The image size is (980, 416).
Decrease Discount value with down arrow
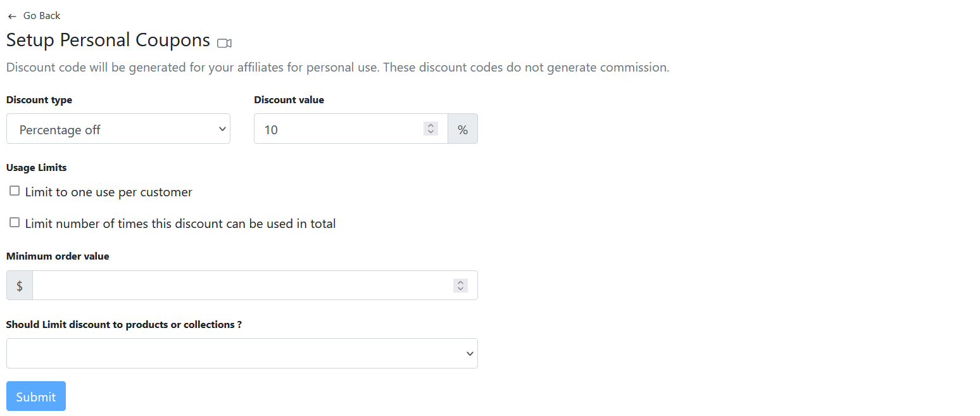(431, 132)
